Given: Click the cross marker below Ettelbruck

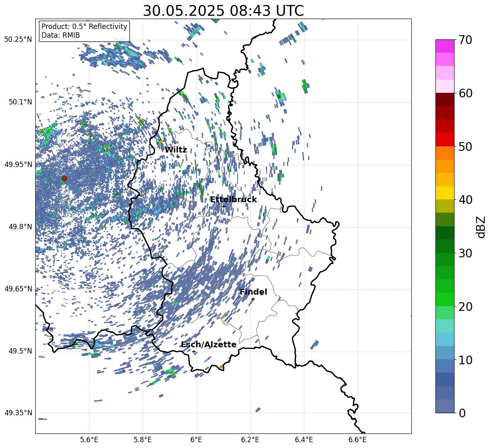Looking at the screenshot, I should [224, 206].
